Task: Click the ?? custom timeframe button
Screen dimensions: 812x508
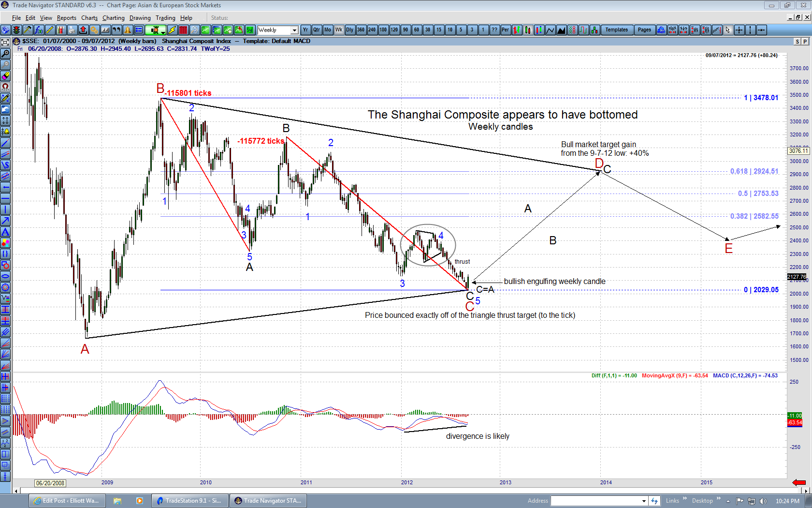Action: pos(494,30)
